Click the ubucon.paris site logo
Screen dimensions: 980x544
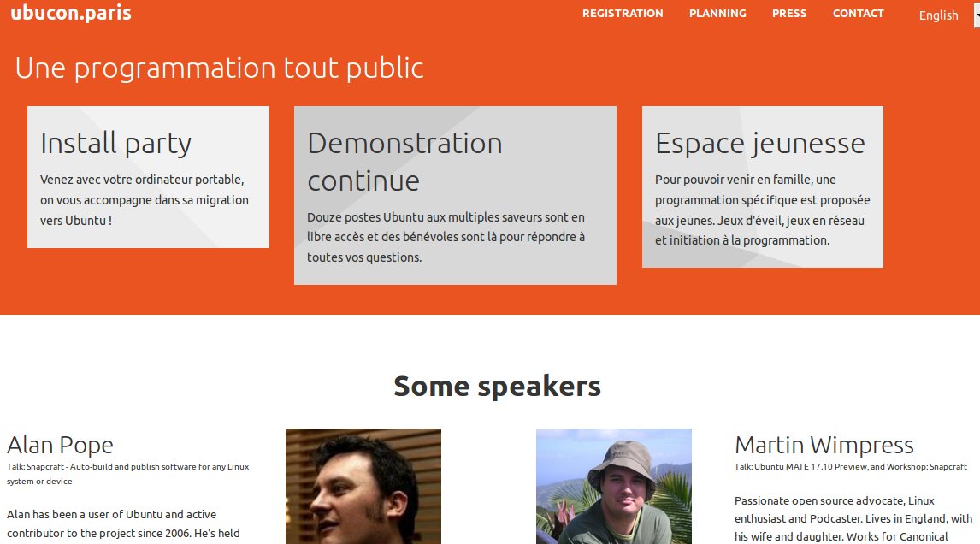coord(71,13)
